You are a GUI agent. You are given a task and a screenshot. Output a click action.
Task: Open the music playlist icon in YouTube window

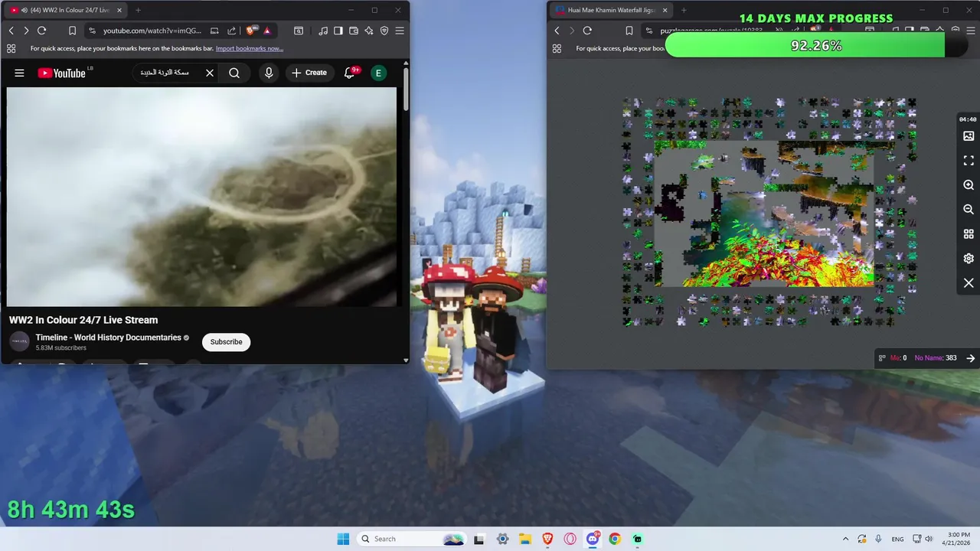click(323, 31)
